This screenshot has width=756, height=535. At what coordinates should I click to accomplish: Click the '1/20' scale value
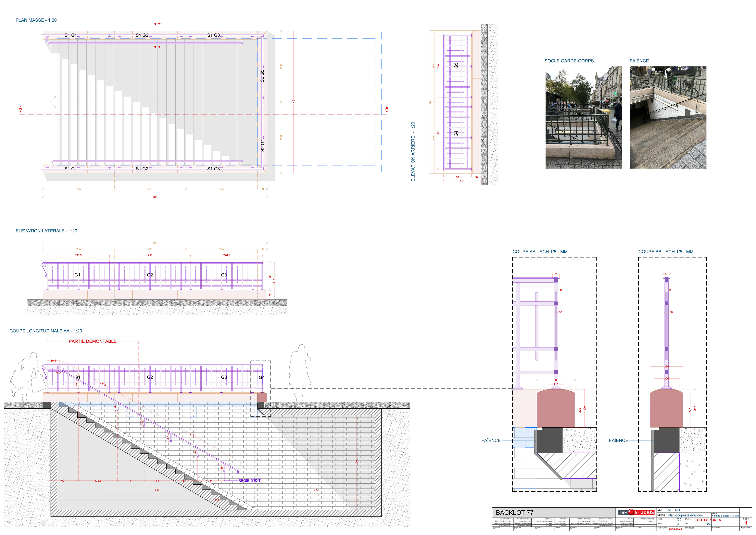tap(678, 520)
